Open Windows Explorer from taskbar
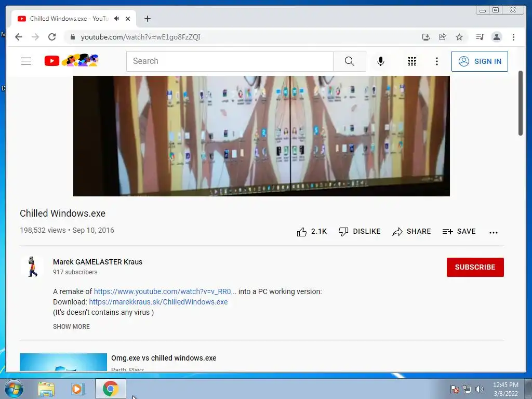The image size is (532, 399). coord(46,389)
